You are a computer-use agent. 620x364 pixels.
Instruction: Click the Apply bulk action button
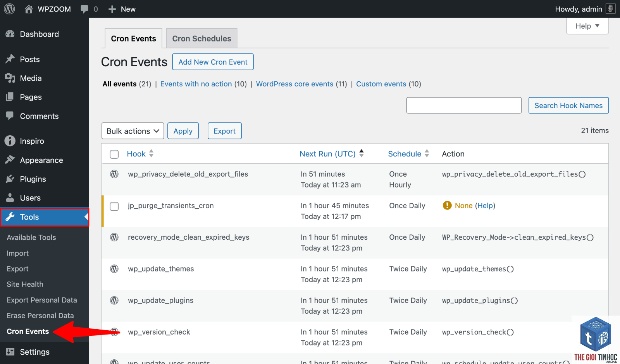click(183, 131)
